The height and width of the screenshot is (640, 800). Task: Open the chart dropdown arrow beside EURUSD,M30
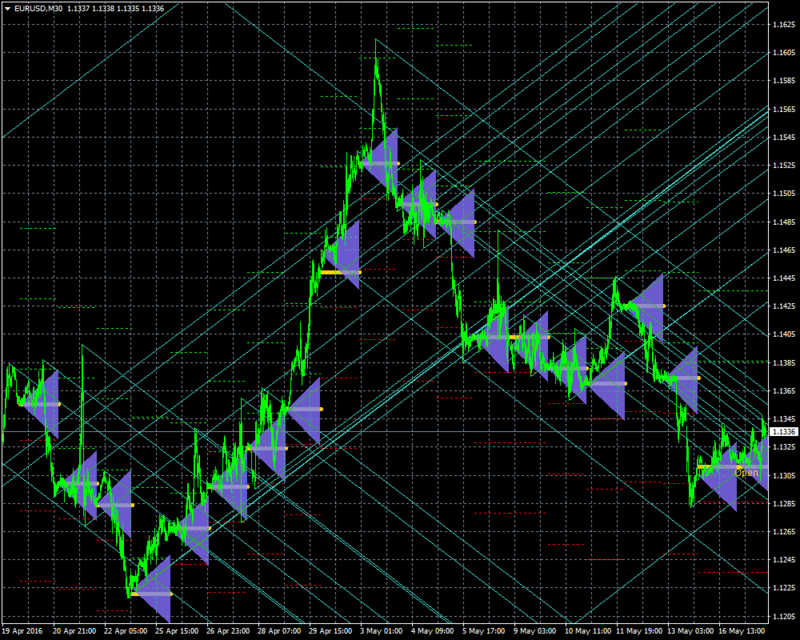coord(7,8)
